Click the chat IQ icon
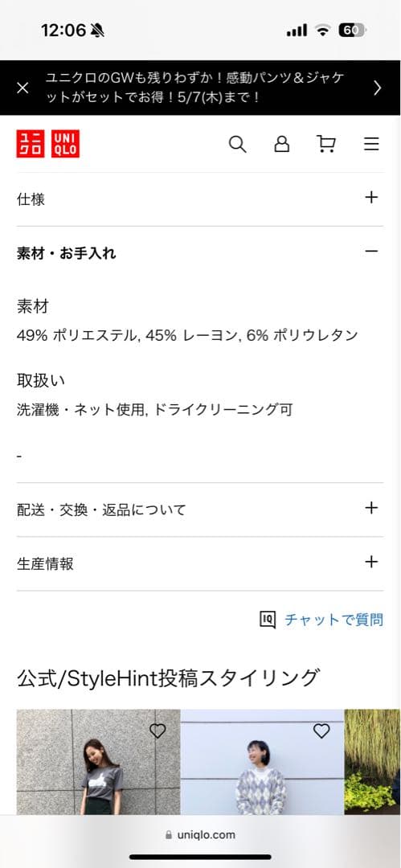 268,620
